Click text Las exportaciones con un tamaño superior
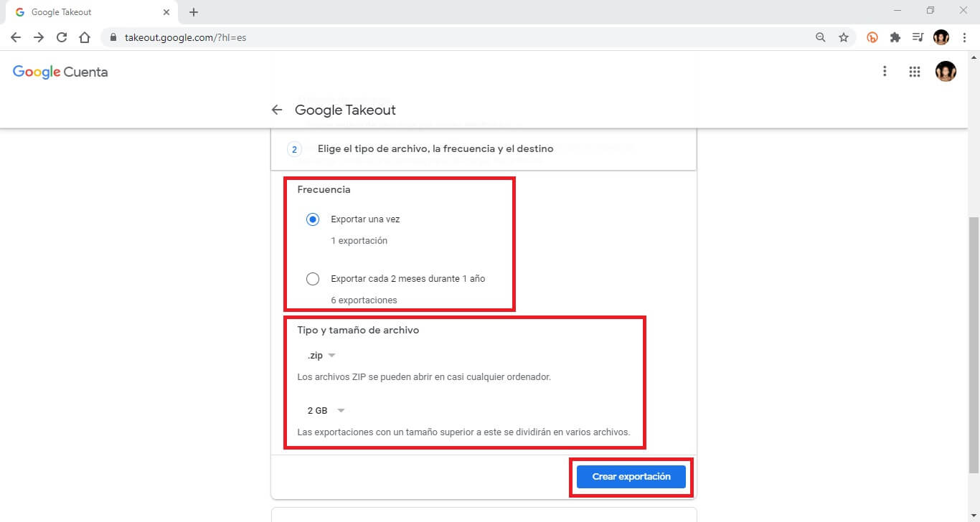 click(463, 432)
